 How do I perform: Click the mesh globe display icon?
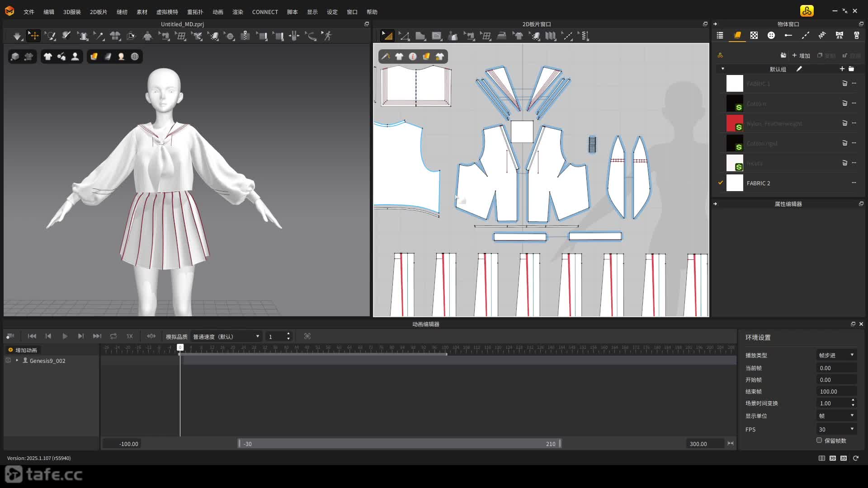click(x=135, y=56)
